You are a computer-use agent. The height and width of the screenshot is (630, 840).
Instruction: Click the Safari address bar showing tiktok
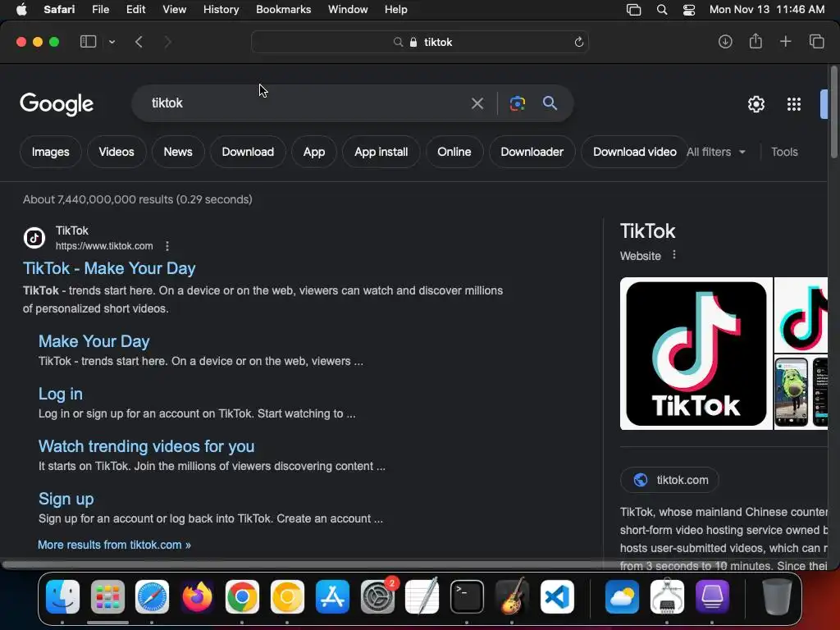pos(420,42)
